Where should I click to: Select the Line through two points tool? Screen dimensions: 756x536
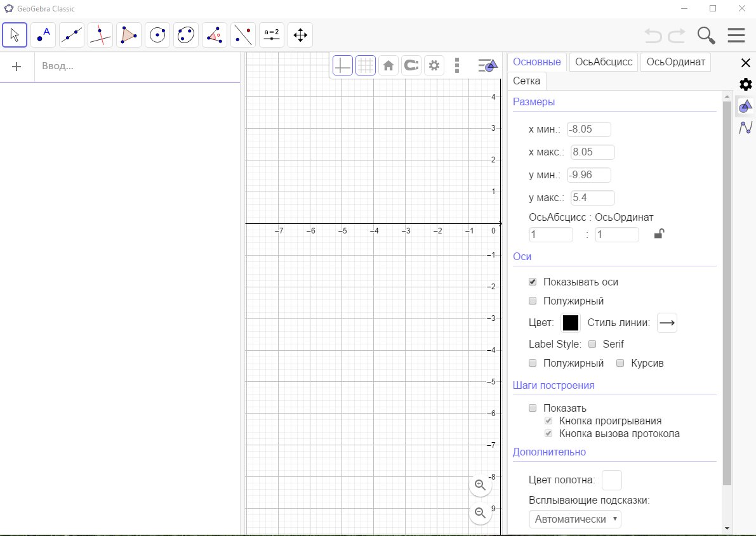[72, 35]
